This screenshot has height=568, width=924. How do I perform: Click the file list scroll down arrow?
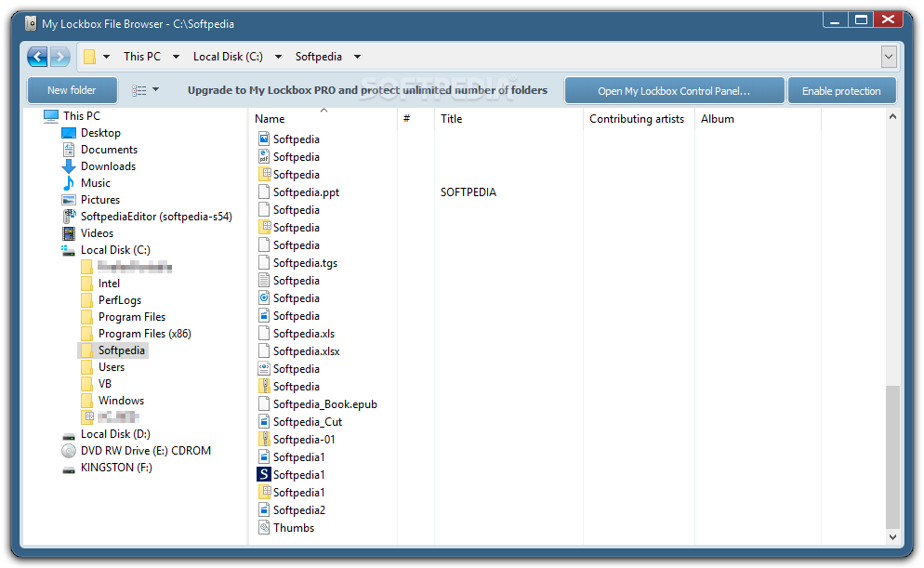pyautogui.click(x=892, y=536)
